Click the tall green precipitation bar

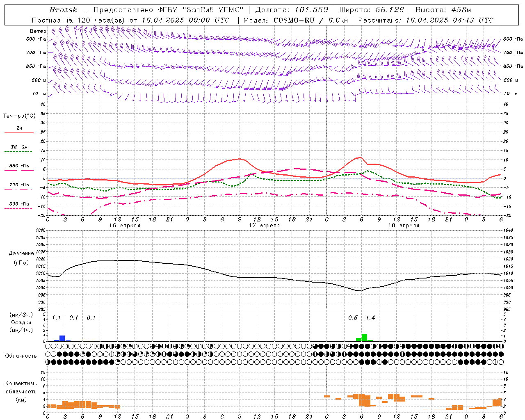click(364, 338)
